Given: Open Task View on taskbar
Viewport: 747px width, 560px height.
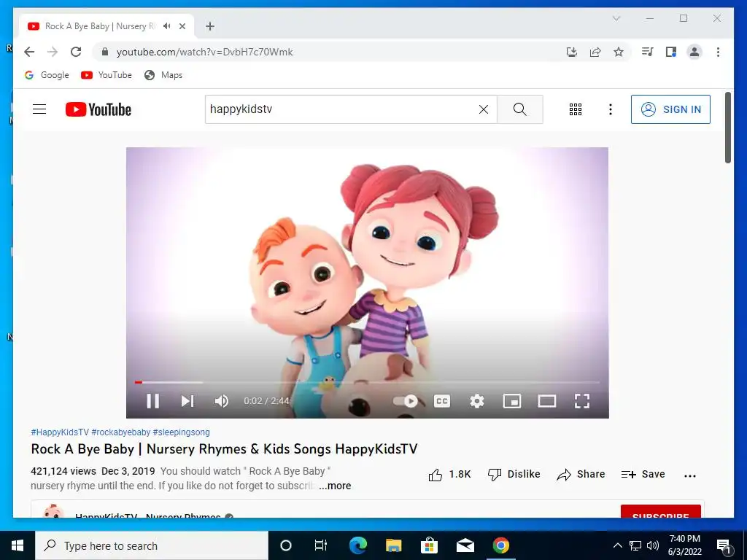Looking at the screenshot, I should tap(321, 545).
